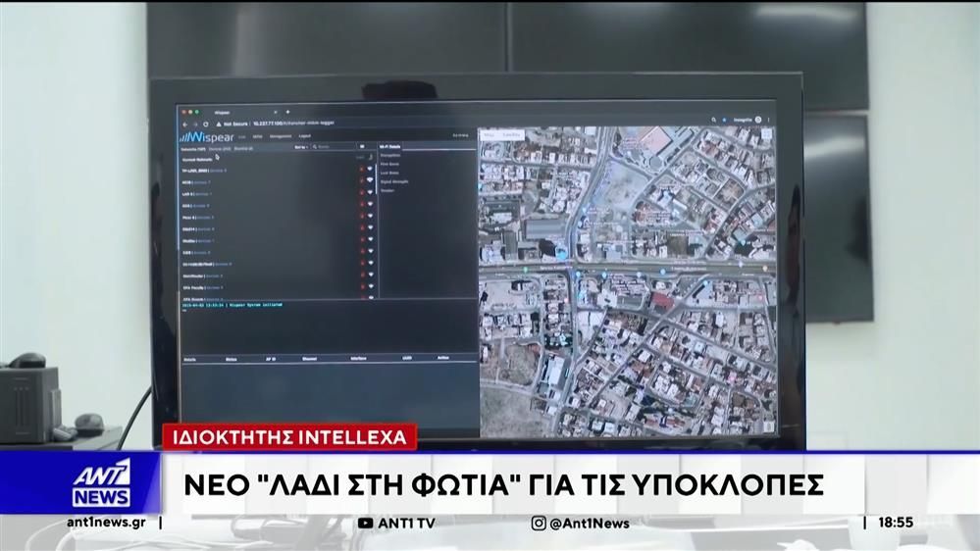Click the ant1news.gr link in the bottom bar

tap(106, 523)
